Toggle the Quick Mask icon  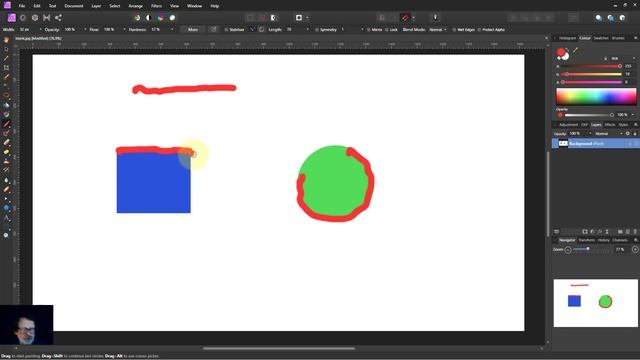299,18
